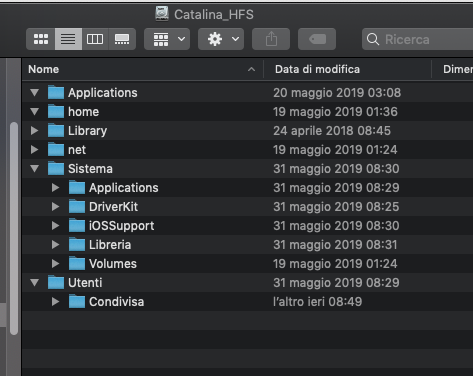Image resolution: width=473 pixels, height=376 pixels.
Task: Open the gear action menu
Action: tap(221, 39)
